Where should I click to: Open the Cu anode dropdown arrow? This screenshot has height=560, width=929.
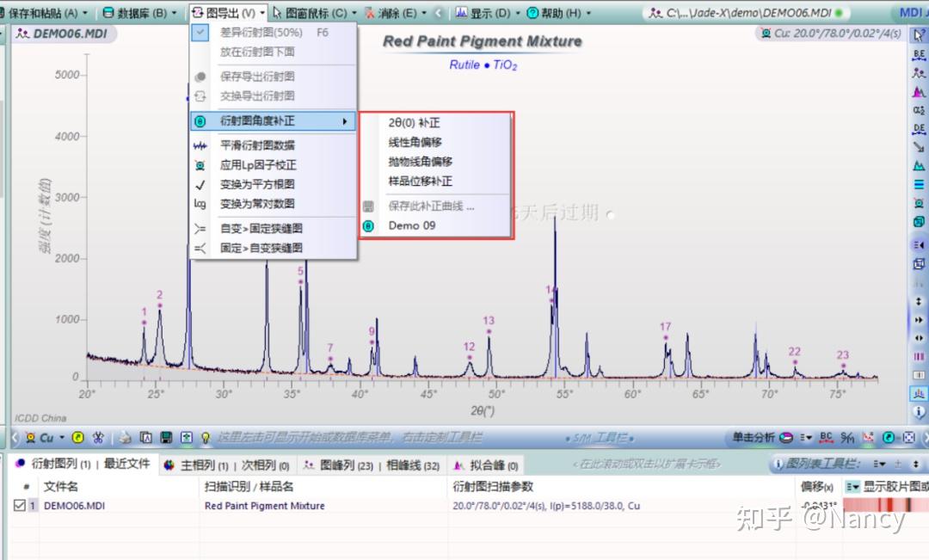[x=60, y=437]
